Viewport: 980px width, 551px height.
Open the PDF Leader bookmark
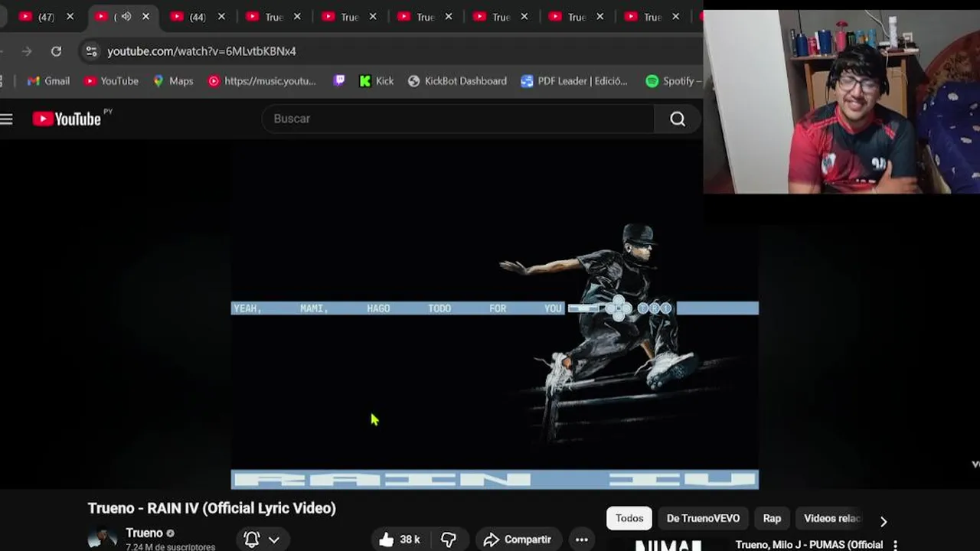tap(574, 81)
